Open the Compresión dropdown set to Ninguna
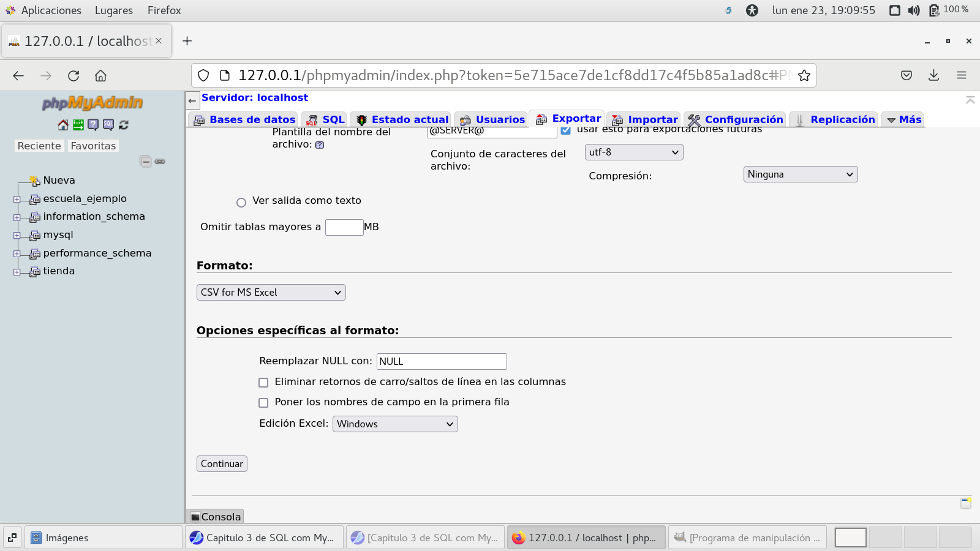 tap(800, 174)
